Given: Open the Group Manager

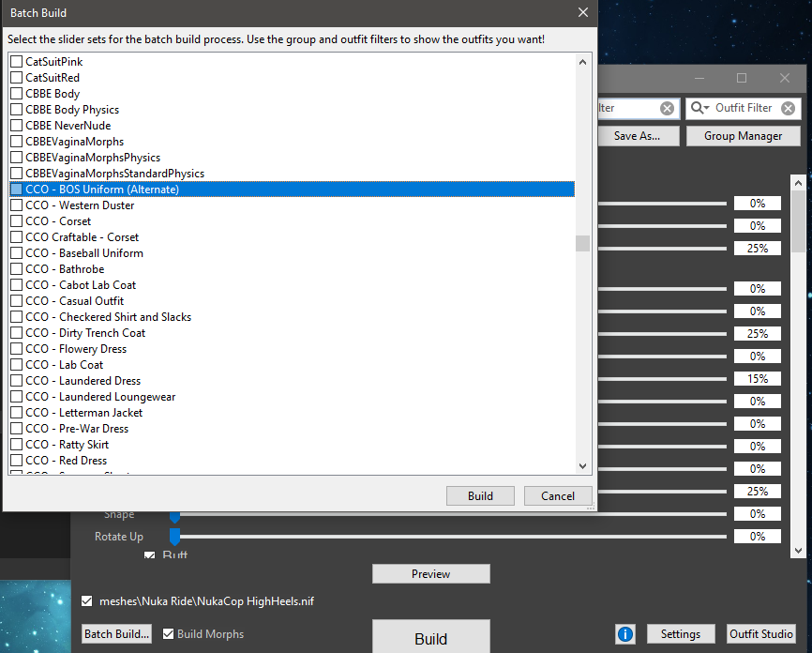Looking at the screenshot, I should [x=744, y=136].
